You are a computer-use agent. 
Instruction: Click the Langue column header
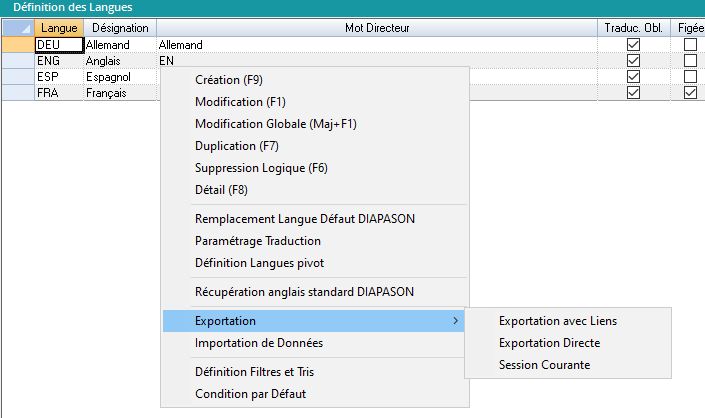58,29
